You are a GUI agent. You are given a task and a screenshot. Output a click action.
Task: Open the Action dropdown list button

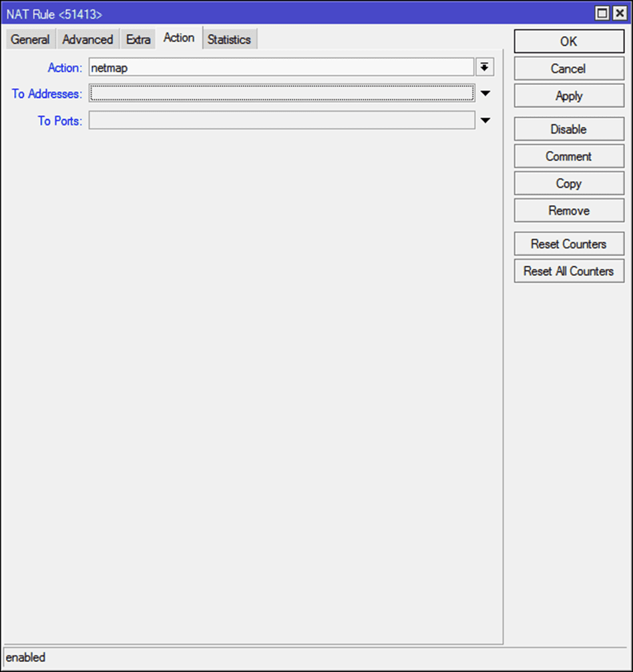pyautogui.click(x=485, y=67)
